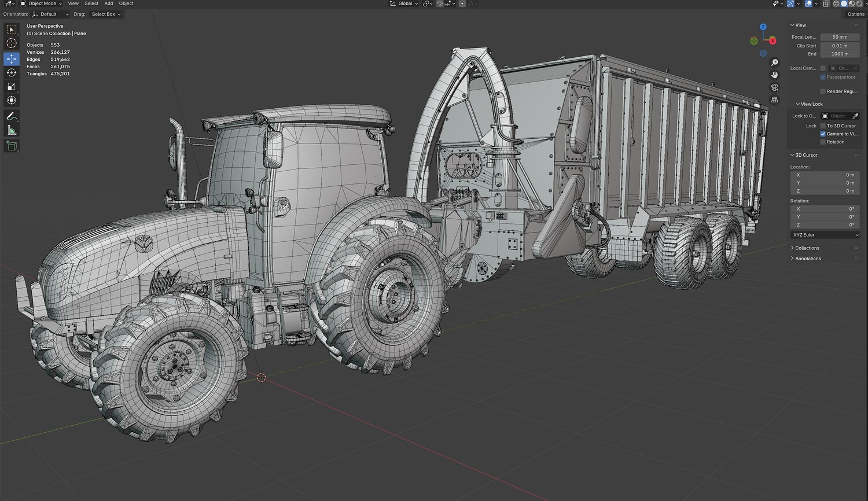The height and width of the screenshot is (501, 868).
Task: Select material preview shading
Action: click(x=851, y=3)
